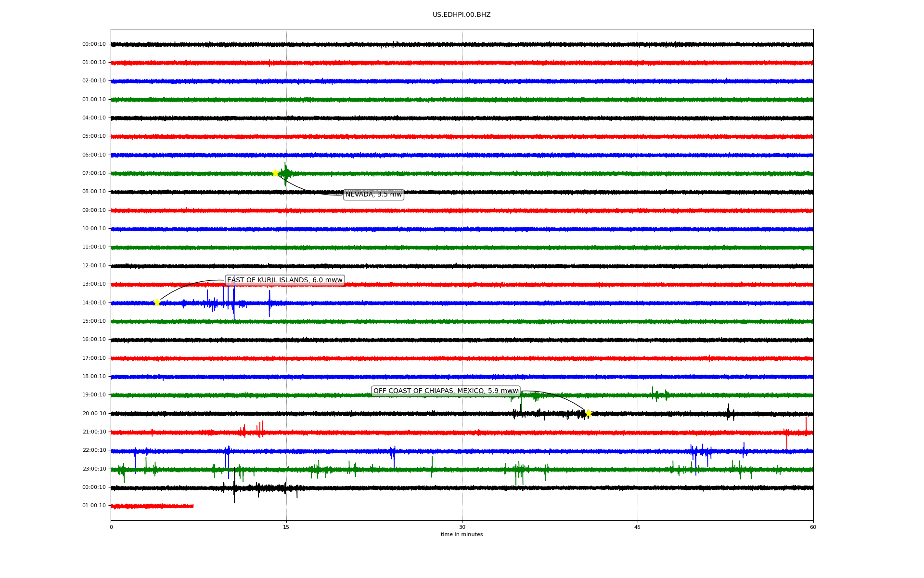Click the 11:00:10 row label
The image size is (924, 578).
click(x=94, y=247)
